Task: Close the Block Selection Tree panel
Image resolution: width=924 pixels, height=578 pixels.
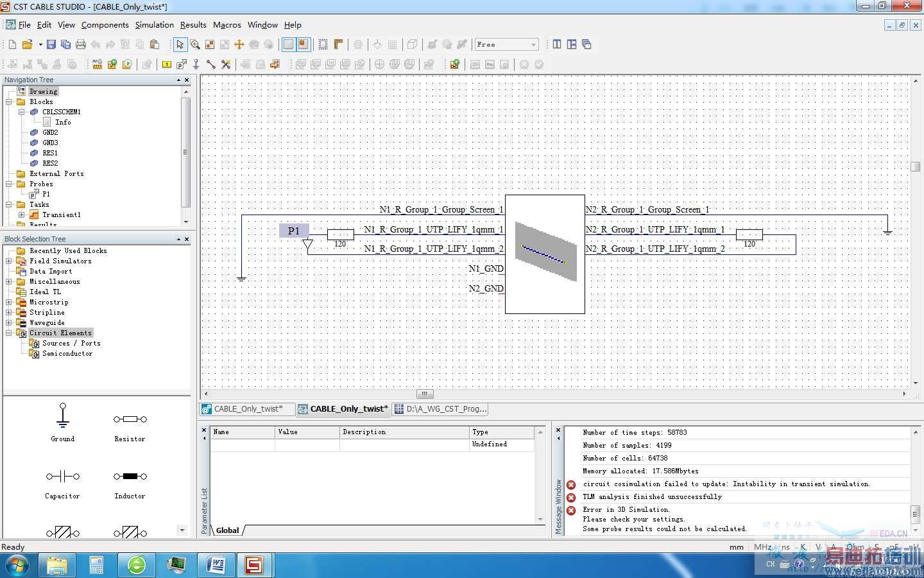Action: [187, 239]
